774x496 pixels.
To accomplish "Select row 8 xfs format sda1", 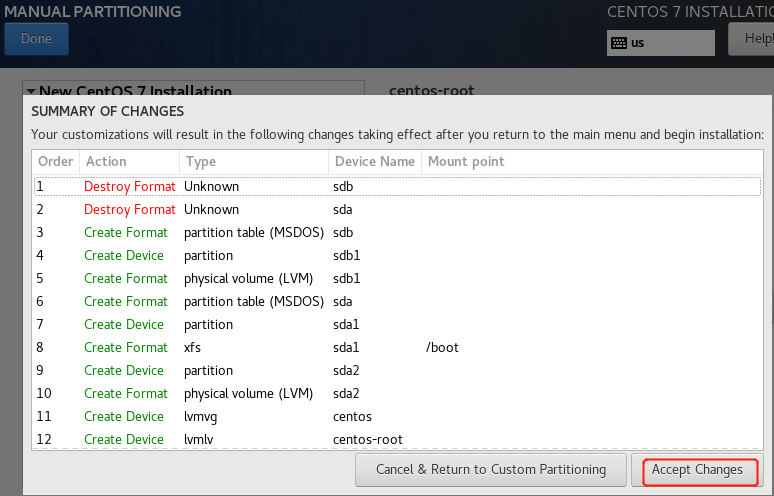I will pyautogui.click(x=397, y=347).
